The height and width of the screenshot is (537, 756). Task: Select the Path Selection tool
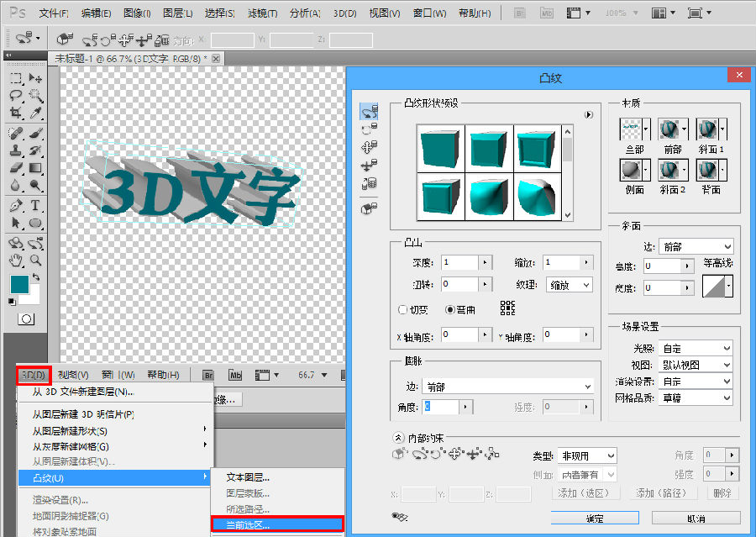point(16,223)
